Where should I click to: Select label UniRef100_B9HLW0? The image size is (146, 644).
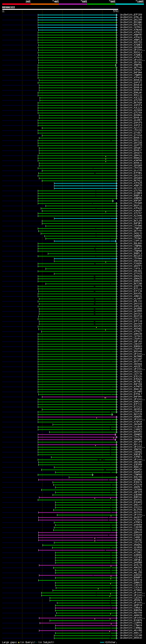(x=131, y=93)
